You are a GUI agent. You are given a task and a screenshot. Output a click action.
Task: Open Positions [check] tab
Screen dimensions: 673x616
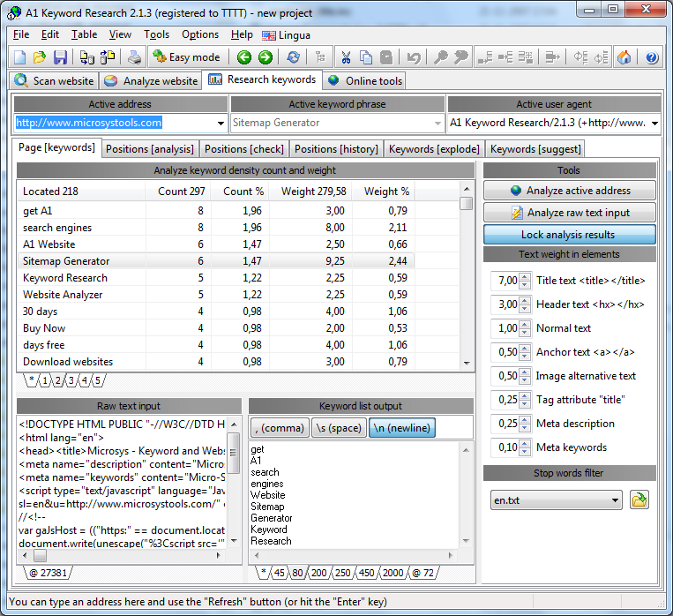tap(244, 149)
